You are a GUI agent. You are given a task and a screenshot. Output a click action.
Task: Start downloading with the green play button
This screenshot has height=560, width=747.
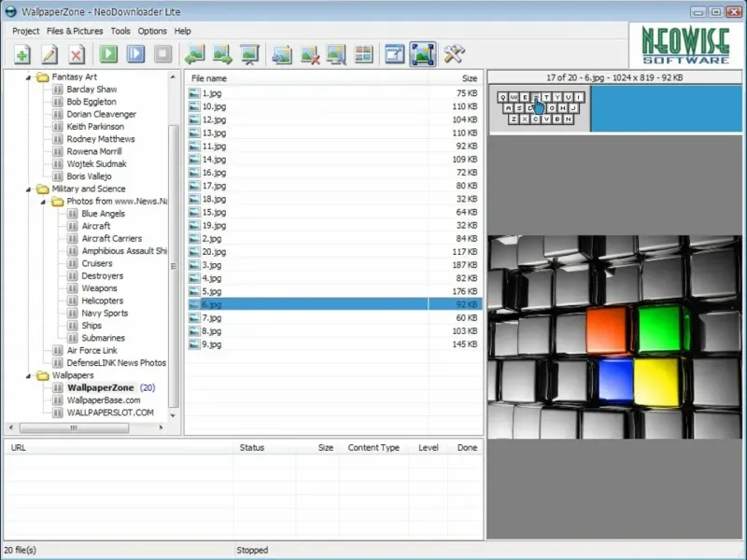pos(108,53)
